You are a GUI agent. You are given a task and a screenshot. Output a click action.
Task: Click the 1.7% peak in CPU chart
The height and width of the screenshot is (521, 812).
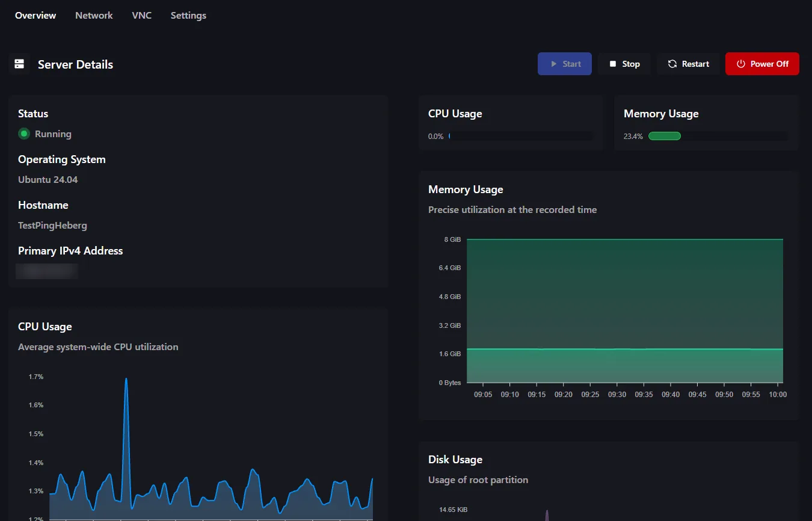[x=126, y=379]
